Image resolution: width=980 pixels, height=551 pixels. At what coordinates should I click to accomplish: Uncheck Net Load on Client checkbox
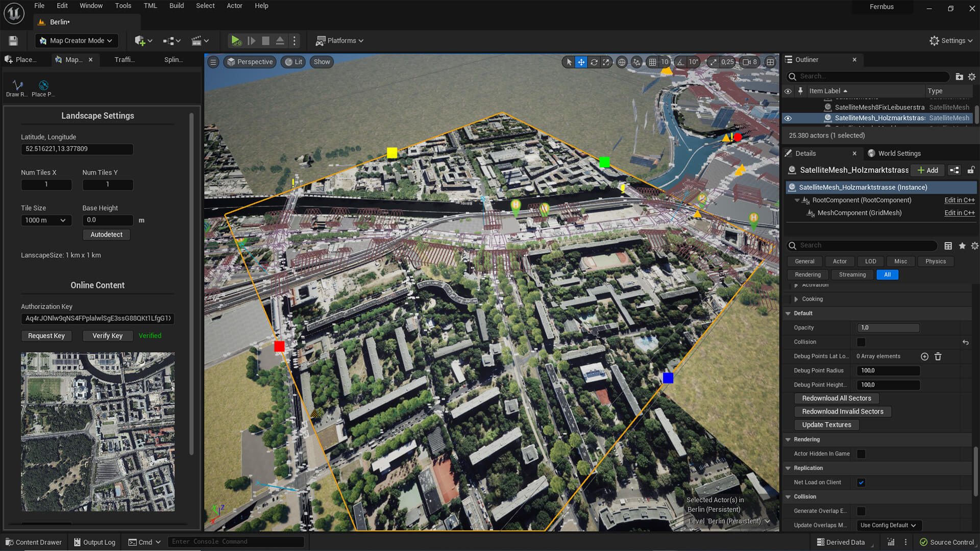tap(861, 482)
